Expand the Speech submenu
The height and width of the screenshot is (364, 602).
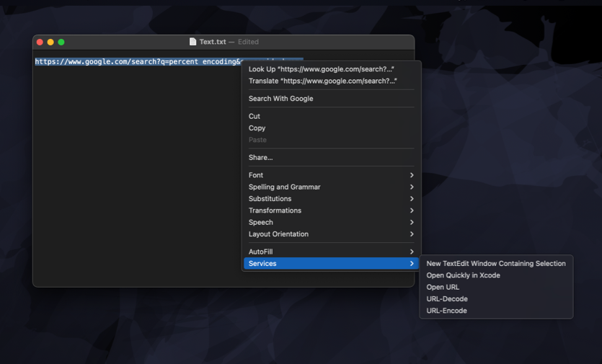pyautogui.click(x=331, y=222)
